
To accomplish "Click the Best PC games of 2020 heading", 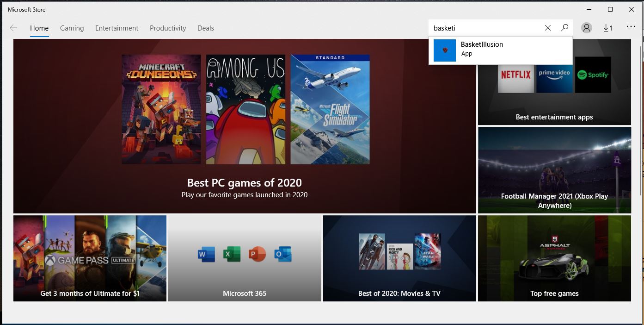I will point(244,182).
